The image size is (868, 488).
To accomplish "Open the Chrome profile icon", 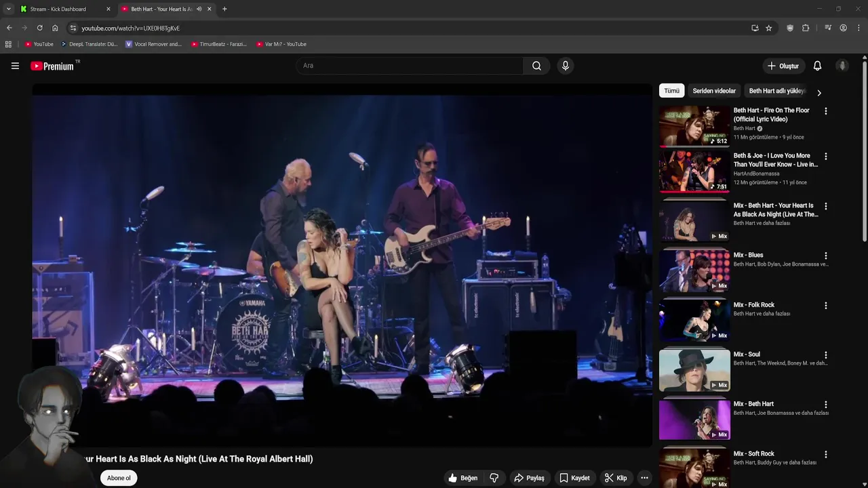I will pyautogui.click(x=843, y=28).
